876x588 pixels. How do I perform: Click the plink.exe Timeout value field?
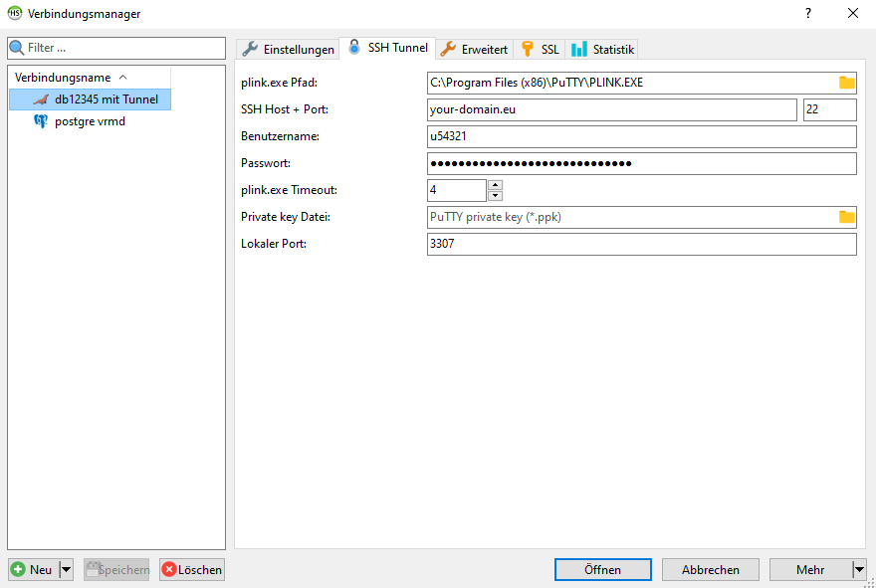tap(457, 190)
